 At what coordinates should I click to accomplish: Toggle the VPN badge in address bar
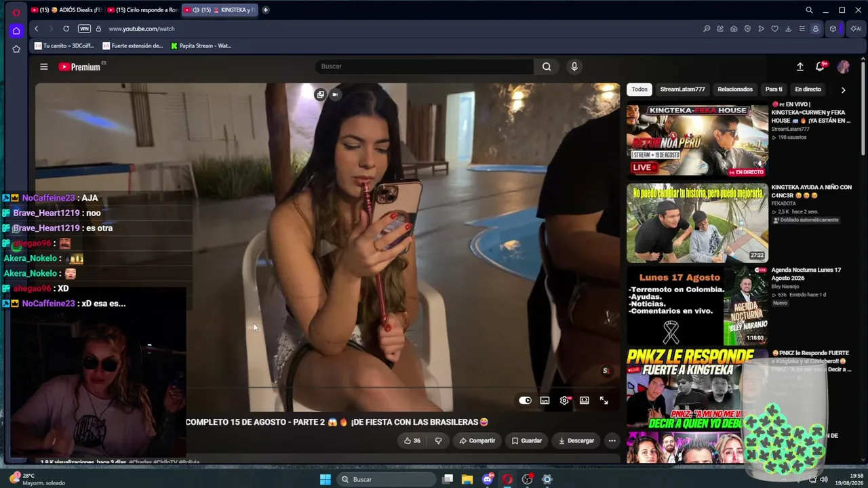[84, 28]
